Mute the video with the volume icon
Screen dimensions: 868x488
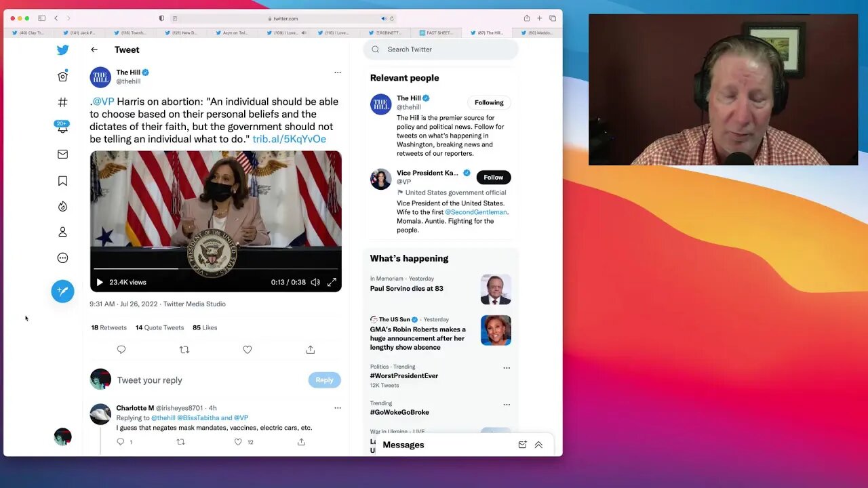click(x=315, y=282)
